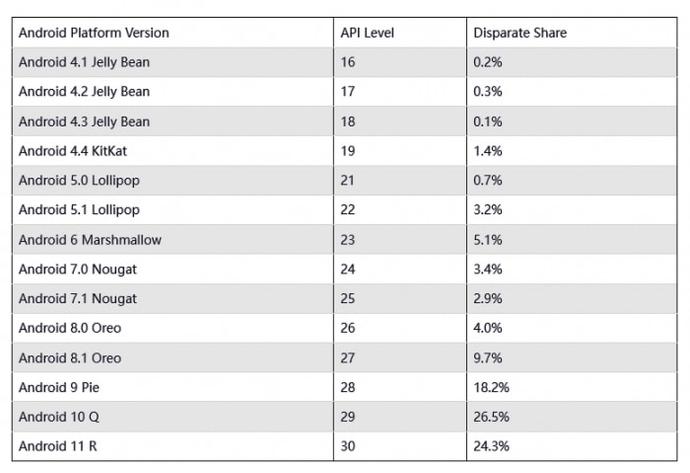Click the Android 9 Pie cell

tap(57, 387)
